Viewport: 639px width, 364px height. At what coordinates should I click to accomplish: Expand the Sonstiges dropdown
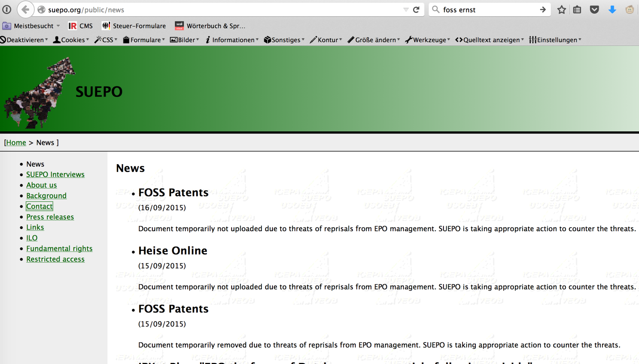[284, 40]
